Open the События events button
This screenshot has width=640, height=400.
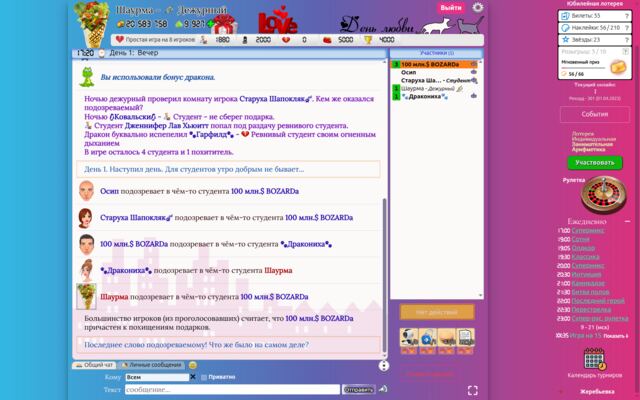(x=595, y=114)
